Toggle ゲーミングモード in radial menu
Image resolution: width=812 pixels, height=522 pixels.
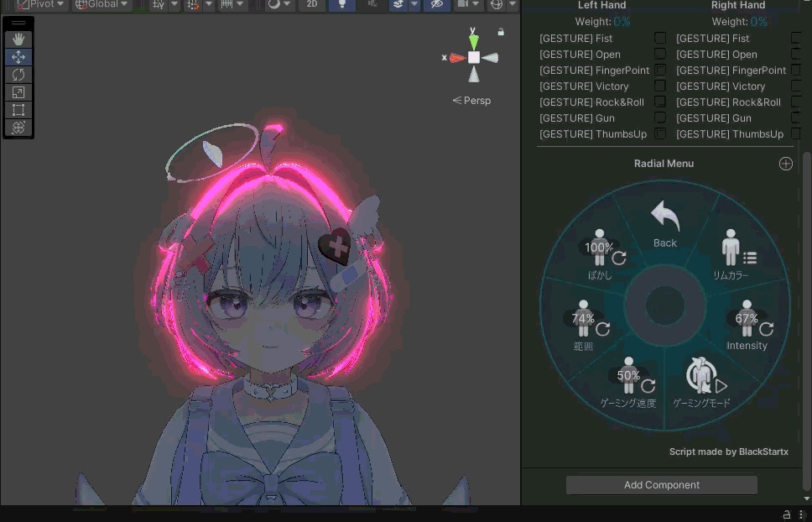tap(702, 383)
